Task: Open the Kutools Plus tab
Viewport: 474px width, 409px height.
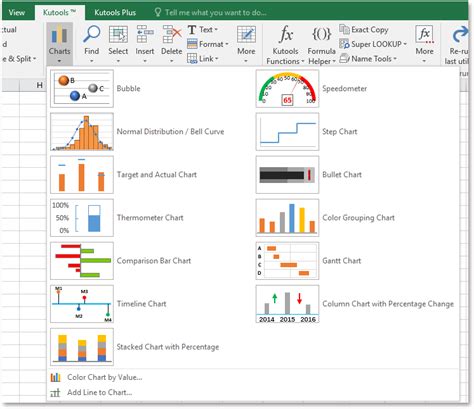Action: click(x=115, y=13)
